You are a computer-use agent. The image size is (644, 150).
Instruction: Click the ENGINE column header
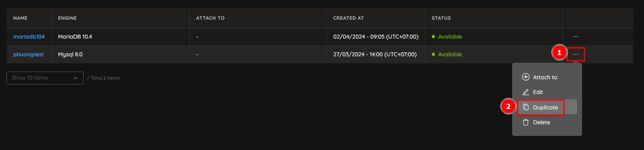pos(68,18)
